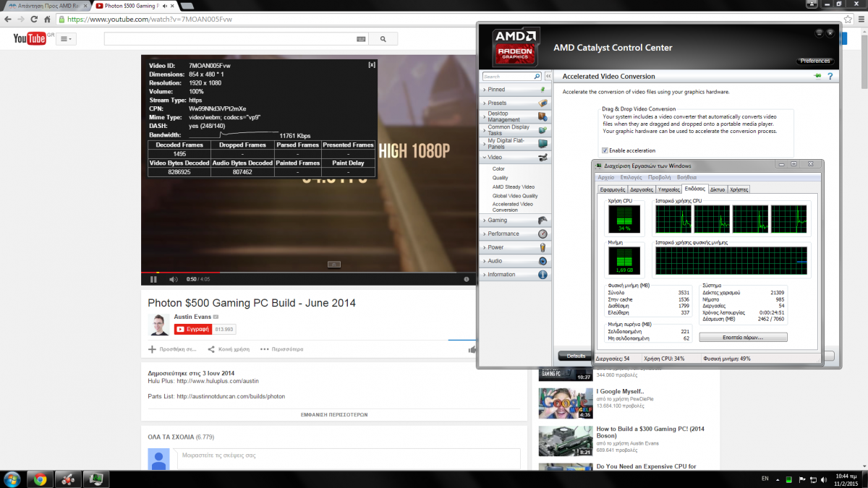
Task: Open Catalyst Preferences button
Action: [x=815, y=61]
